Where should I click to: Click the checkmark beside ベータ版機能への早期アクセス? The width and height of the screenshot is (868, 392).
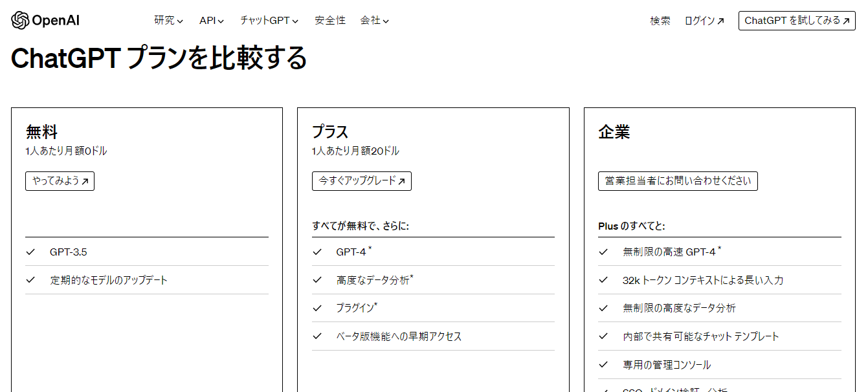point(317,336)
